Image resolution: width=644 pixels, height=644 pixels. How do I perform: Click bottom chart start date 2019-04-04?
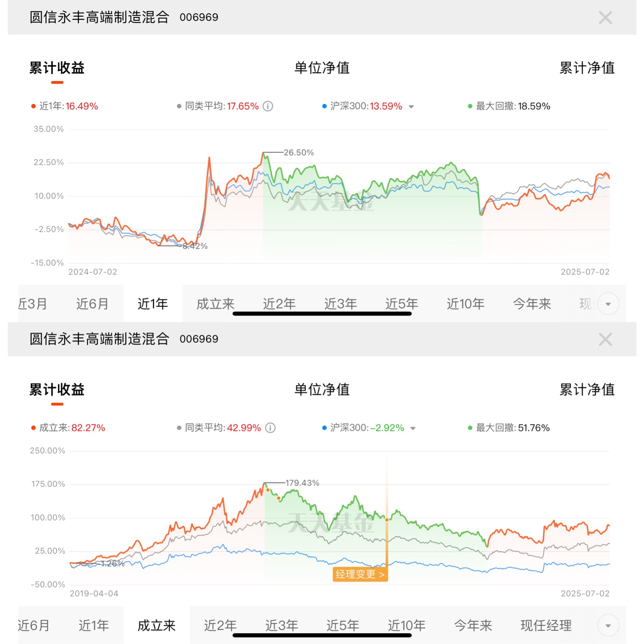(94, 594)
